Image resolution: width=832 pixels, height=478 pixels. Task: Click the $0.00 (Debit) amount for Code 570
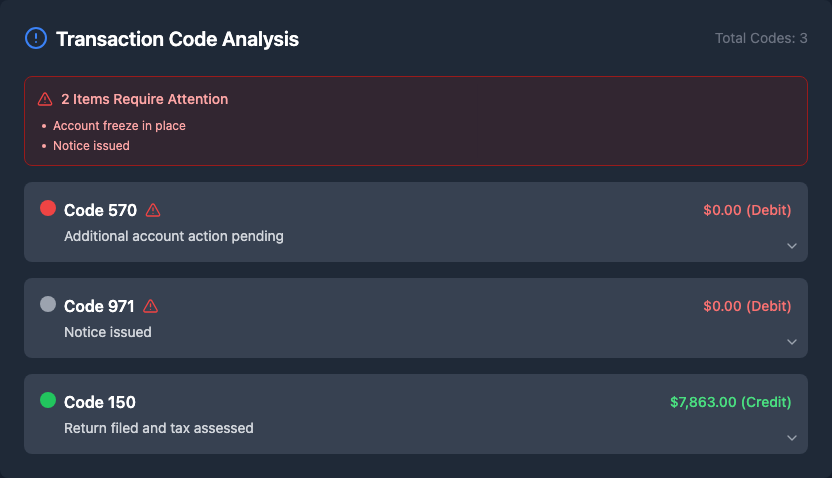click(747, 210)
